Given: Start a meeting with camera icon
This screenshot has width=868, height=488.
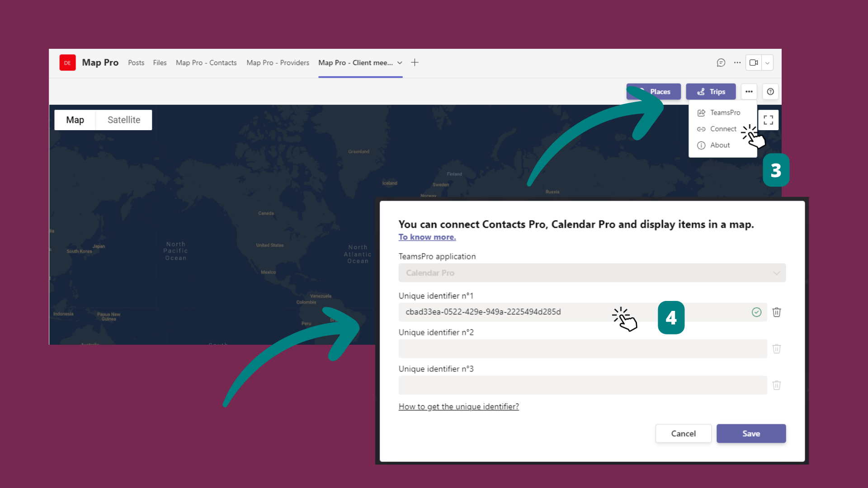Looking at the screenshot, I should coord(754,63).
